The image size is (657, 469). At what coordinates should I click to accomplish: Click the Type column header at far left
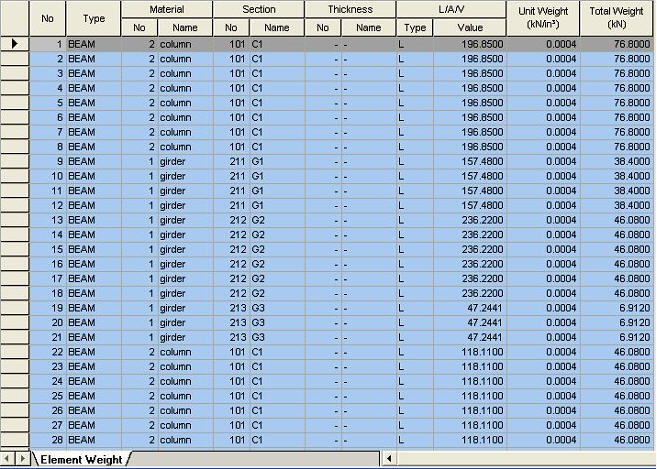pyautogui.click(x=93, y=19)
